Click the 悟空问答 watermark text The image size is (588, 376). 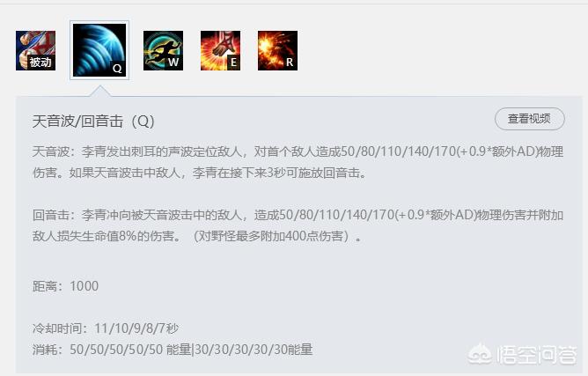[x=536, y=355]
